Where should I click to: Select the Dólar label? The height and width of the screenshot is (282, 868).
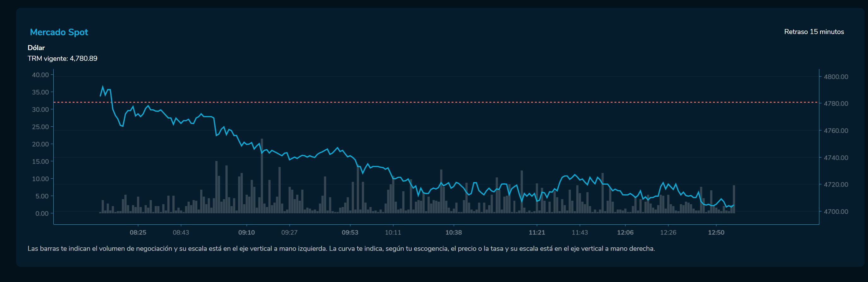36,48
